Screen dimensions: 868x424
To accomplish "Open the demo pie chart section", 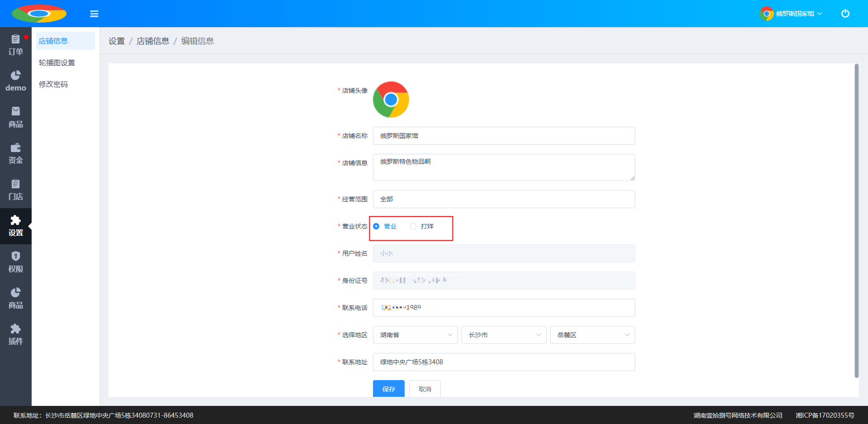I will [16, 81].
